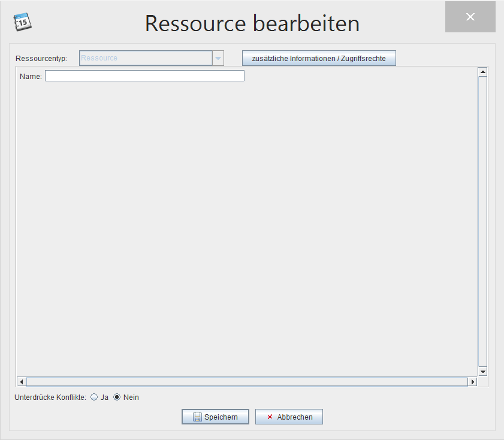Click the Abbrechen button

289,417
